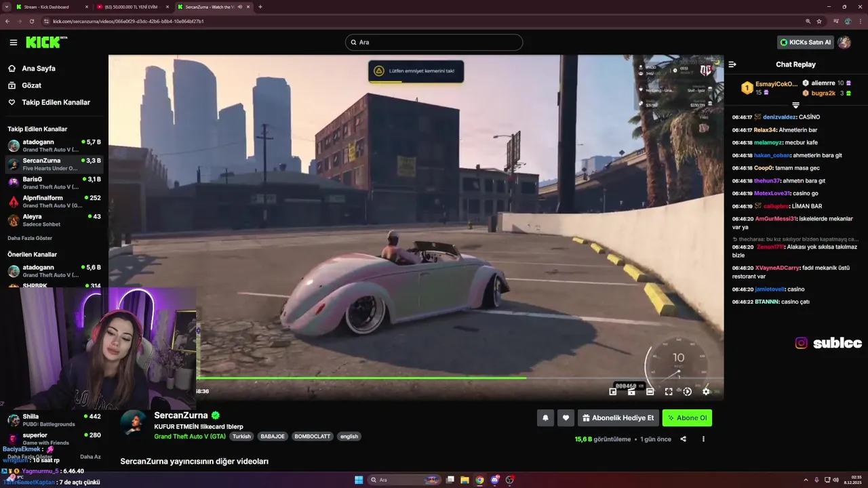Open OBS Studio from taskbar

(510, 480)
